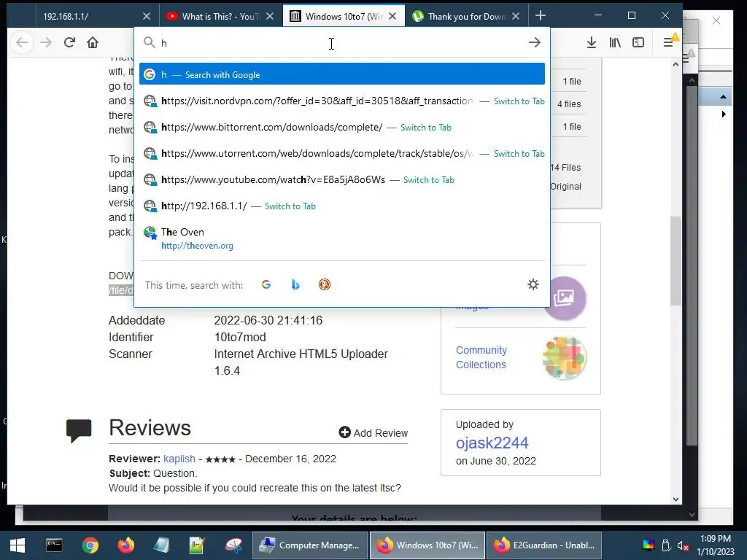Open the clock showing 1:09 PM

716,545
